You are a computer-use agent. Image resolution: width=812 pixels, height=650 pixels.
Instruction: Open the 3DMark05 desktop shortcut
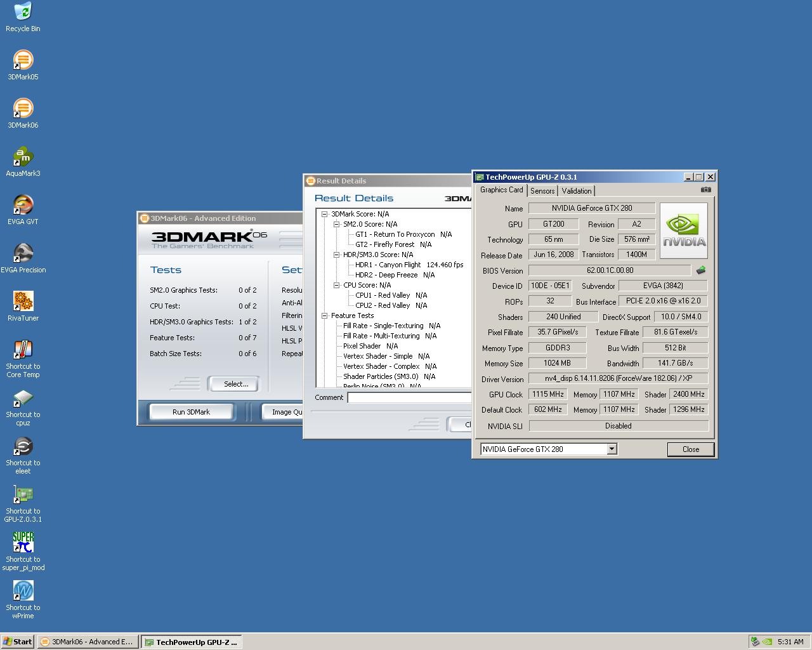pyautogui.click(x=23, y=60)
